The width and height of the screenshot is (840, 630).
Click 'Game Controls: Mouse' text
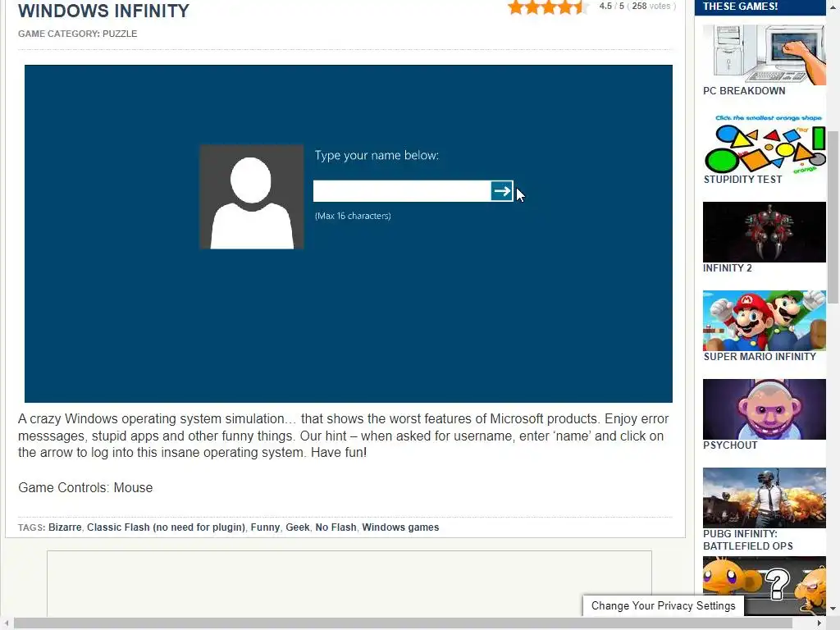tap(85, 487)
